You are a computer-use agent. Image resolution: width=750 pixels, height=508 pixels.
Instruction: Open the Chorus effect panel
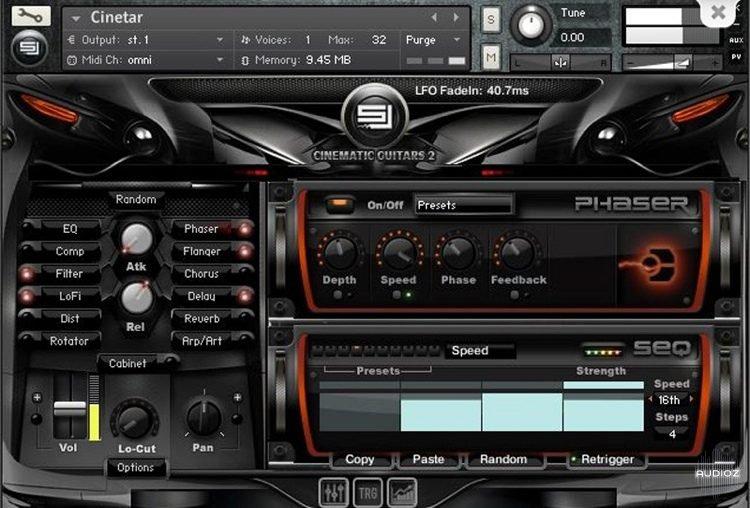pos(201,274)
